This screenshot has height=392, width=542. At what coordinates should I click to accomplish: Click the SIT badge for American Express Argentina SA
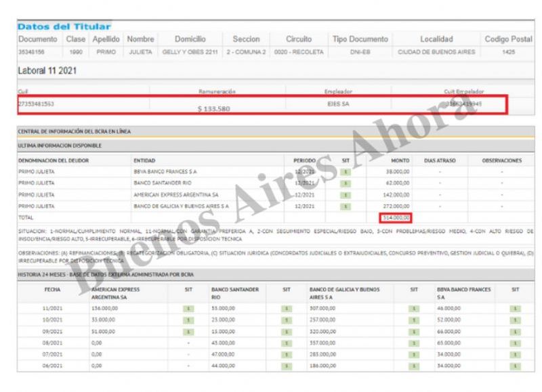point(346,195)
